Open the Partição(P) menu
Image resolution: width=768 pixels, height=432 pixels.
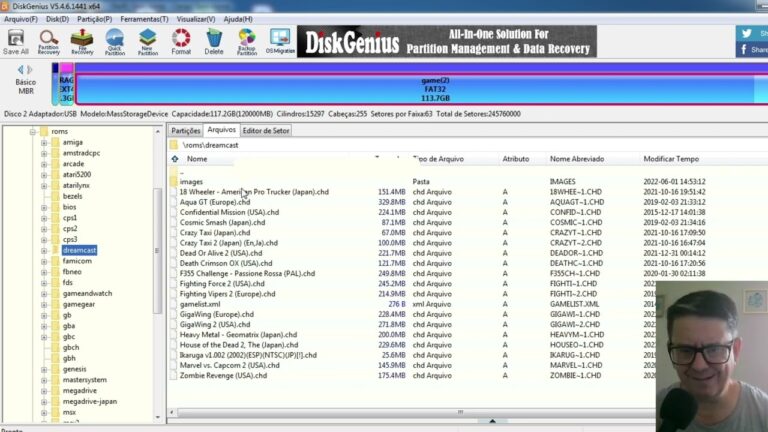(x=95, y=19)
